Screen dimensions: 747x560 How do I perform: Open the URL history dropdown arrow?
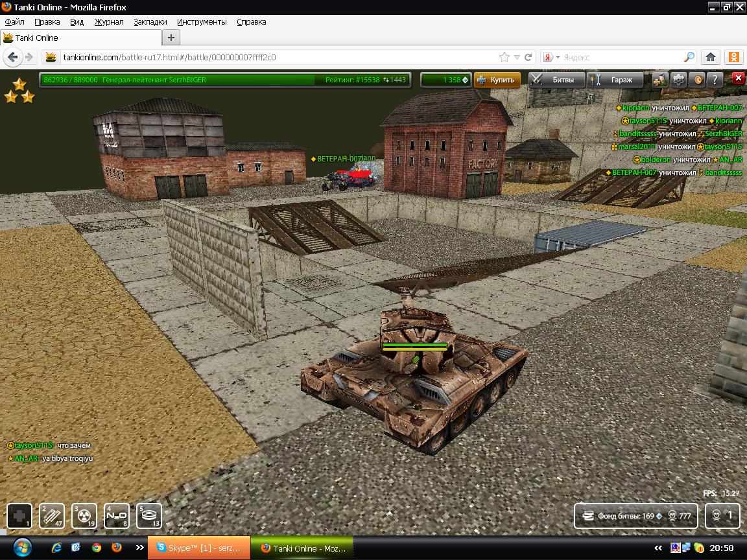pyautogui.click(x=517, y=57)
